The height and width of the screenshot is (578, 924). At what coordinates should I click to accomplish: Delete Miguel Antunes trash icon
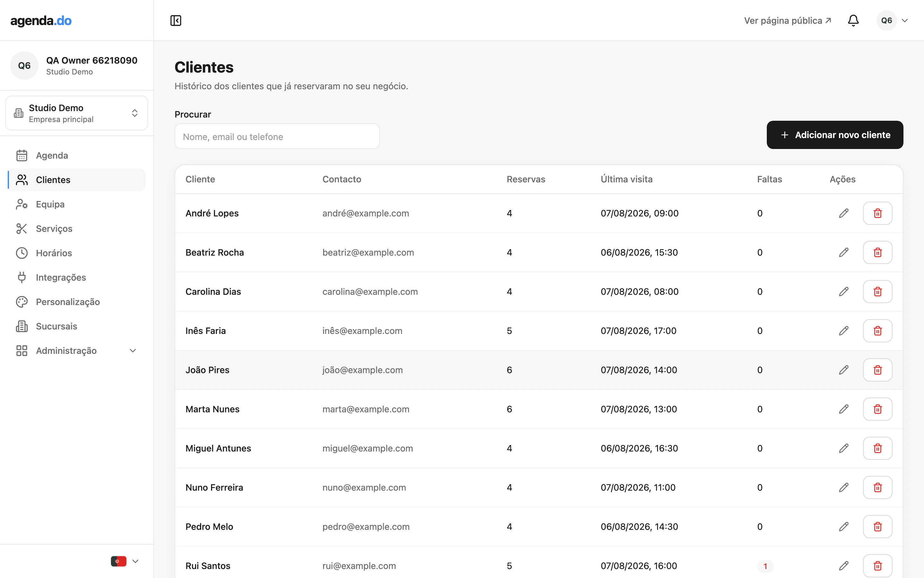(x=877, y=448)
